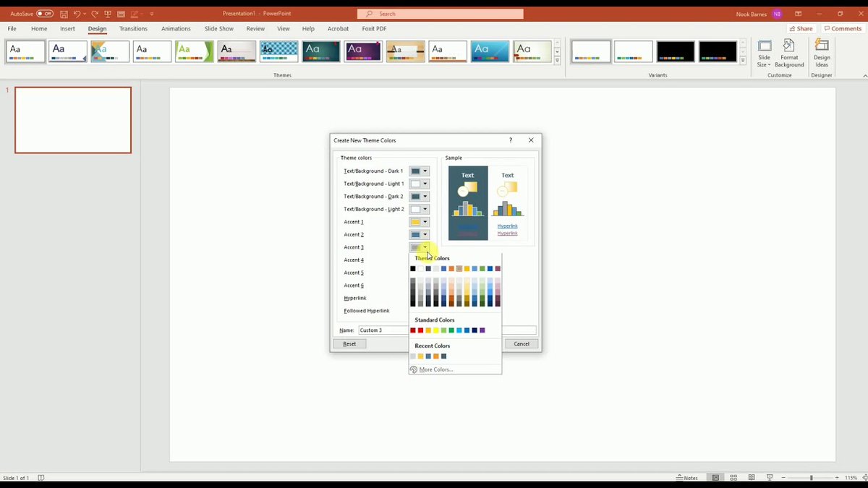The height and width of the screenshot is (488, 868).
Task: Switch to Slide Sorter view
Action: 733,478
